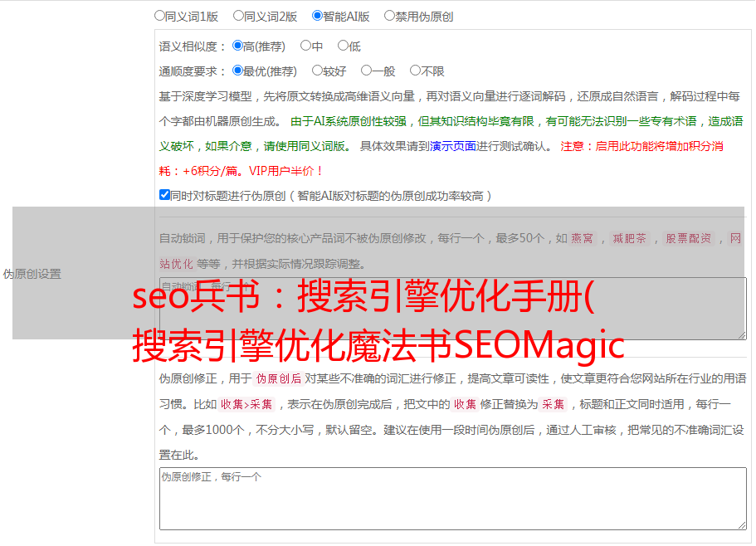Set 通顺度要求 to 最优(推荐)
Viewport: 756px width, 546px height.
[x=237, y=71]
